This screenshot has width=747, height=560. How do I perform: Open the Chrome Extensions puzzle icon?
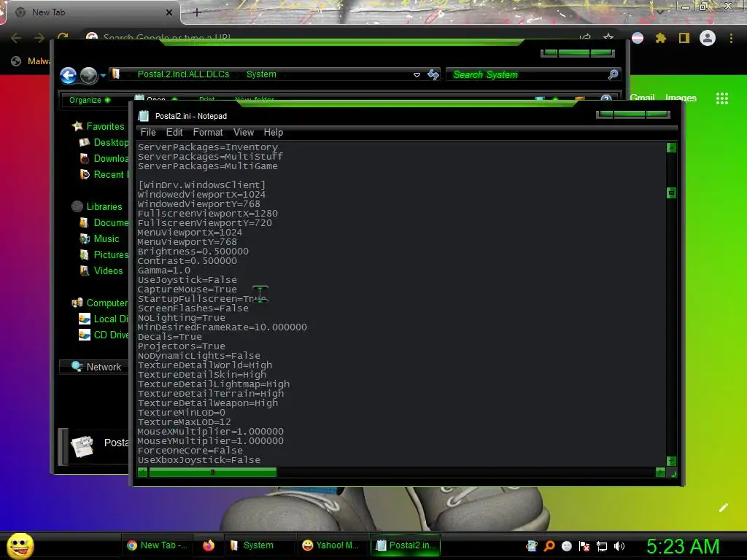[x=660, y=38]
